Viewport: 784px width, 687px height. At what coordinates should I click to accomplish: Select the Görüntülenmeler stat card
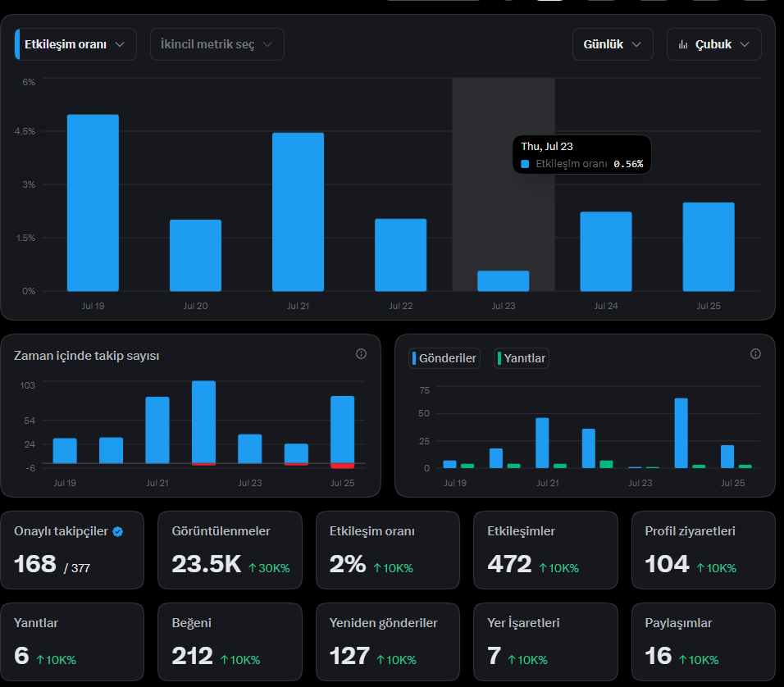(230, 550)
